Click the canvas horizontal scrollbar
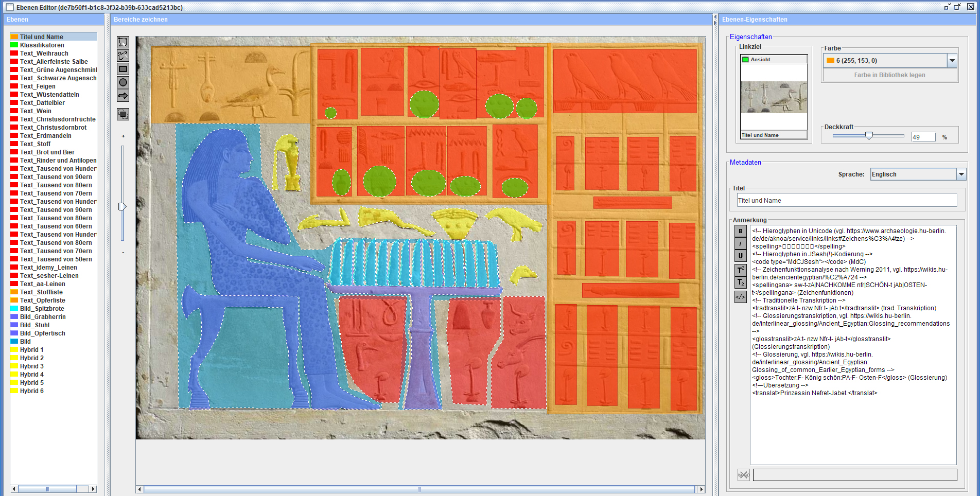The image size is (980, 496). [x=419, y=489]
